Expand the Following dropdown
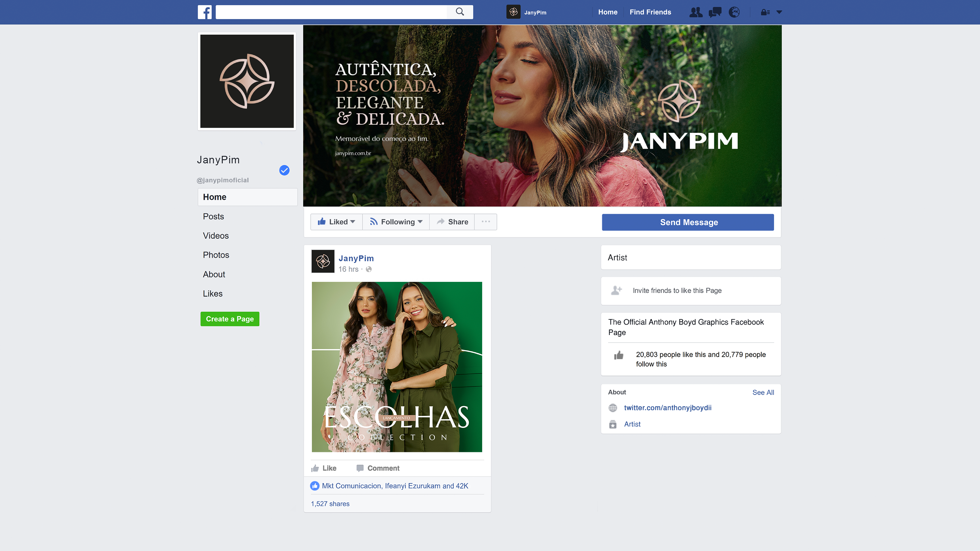Screen dimensions: 980x551 point(396,222)
